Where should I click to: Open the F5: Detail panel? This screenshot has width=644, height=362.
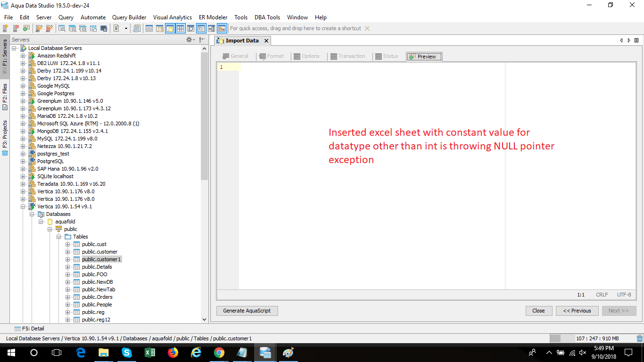click(29, 329)
